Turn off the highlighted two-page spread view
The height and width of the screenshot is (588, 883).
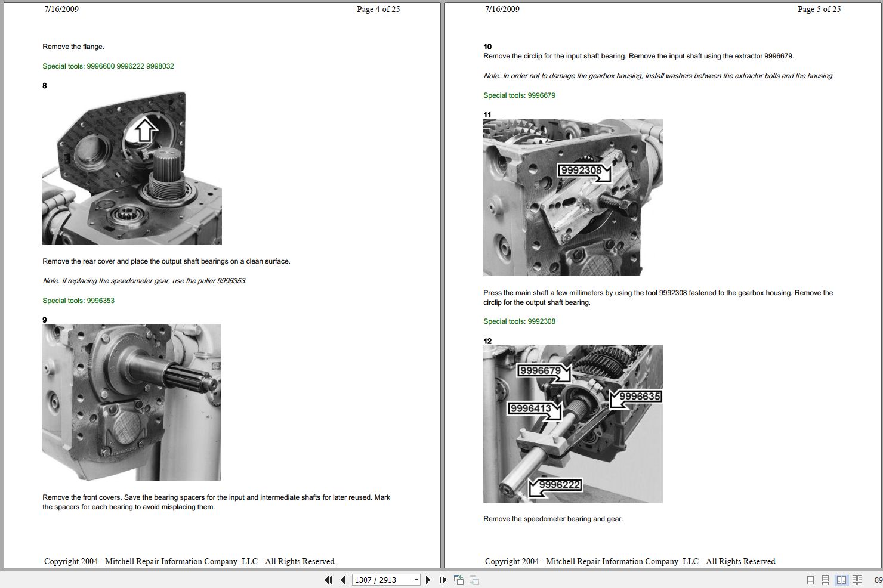click(x=841, y=580)
